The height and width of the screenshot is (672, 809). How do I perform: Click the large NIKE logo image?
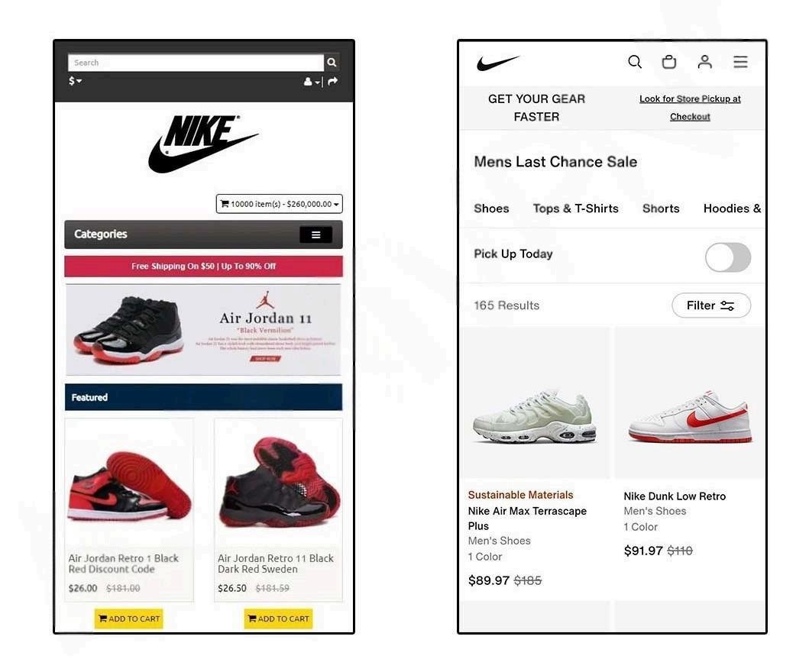tap(203, 144)
